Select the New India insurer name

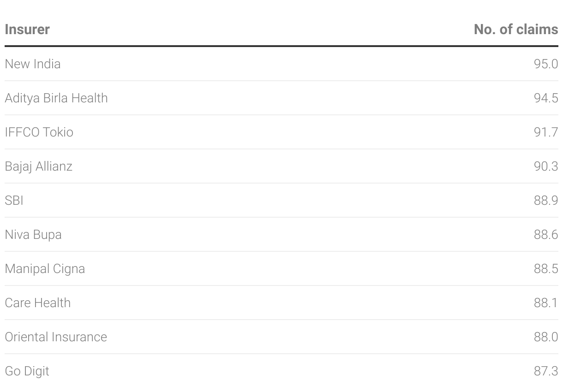point(33,64)
